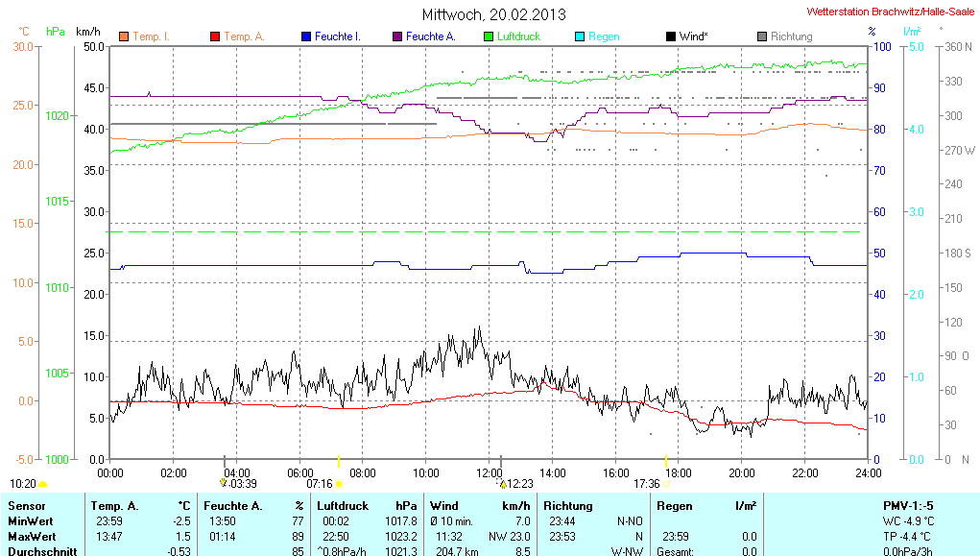Screen dimensions: 980x556
Task: Click the purple Feuchte A. legend square
Action: (397, 36)
